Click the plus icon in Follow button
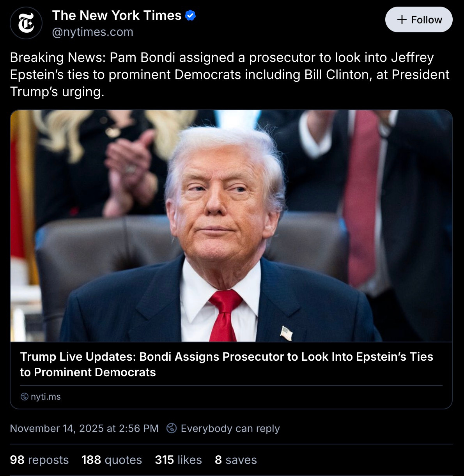Viewport: 464px width, 476px height. click(402, 20)
